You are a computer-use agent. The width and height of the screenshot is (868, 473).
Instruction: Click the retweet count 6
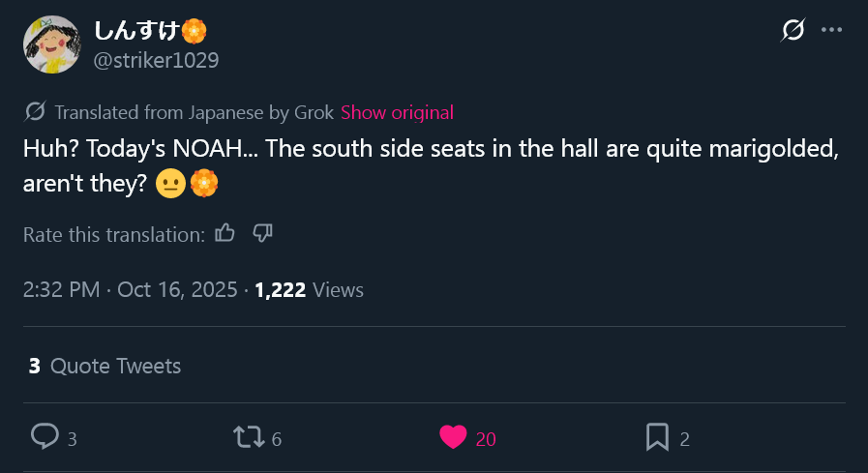pyautogui.click(x=277, y=439)
